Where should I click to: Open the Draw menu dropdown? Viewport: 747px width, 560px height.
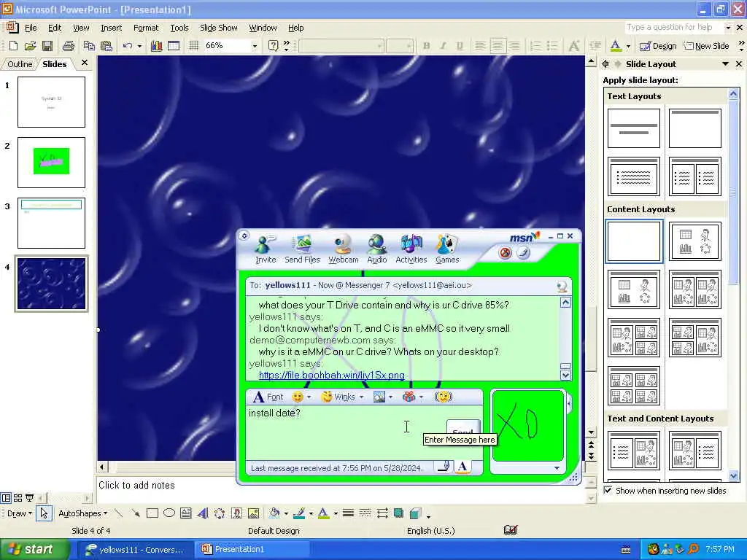coord(20,513)
